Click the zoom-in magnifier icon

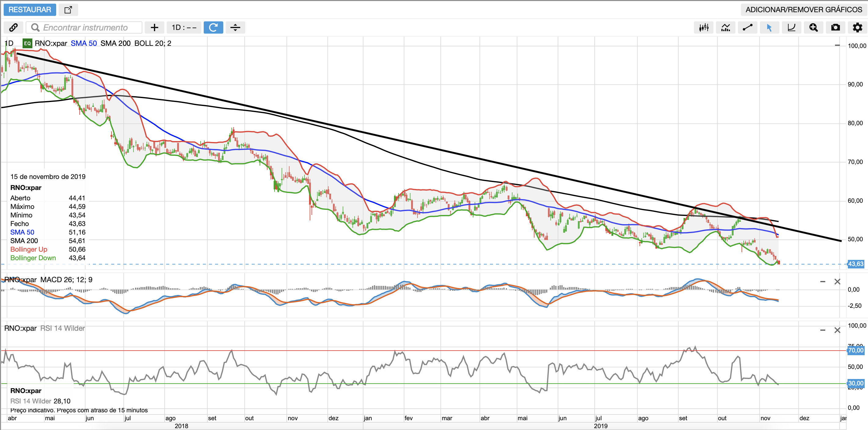coord(813,27)
